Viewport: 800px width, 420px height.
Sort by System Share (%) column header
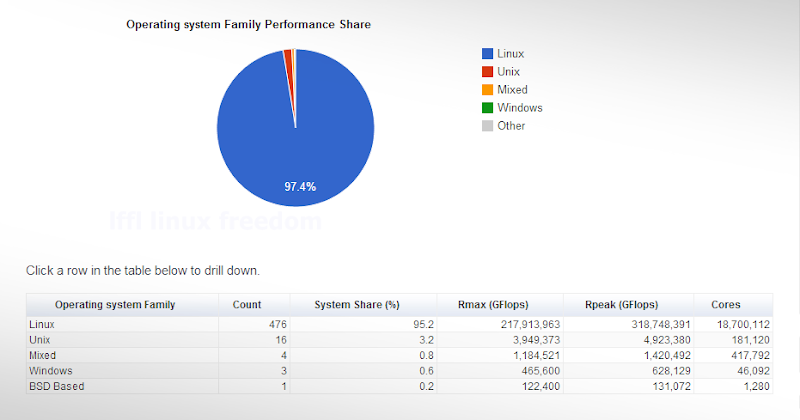click(357, 304)
